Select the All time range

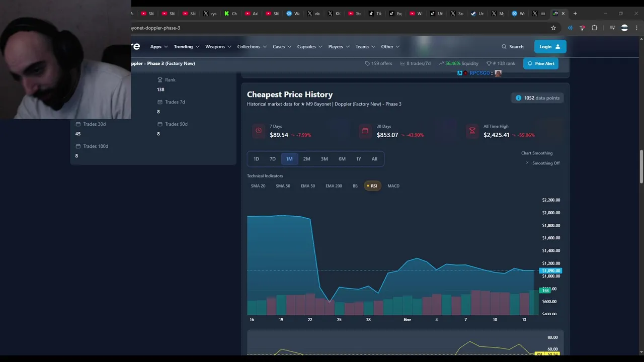pos(374,159)
